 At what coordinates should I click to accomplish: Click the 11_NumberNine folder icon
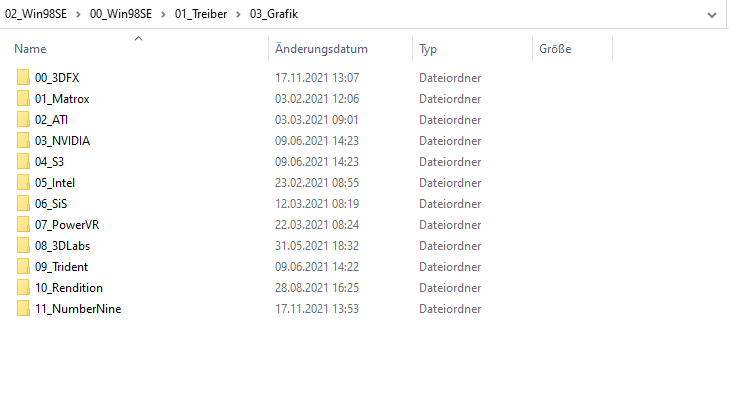[x=23, y=309]
